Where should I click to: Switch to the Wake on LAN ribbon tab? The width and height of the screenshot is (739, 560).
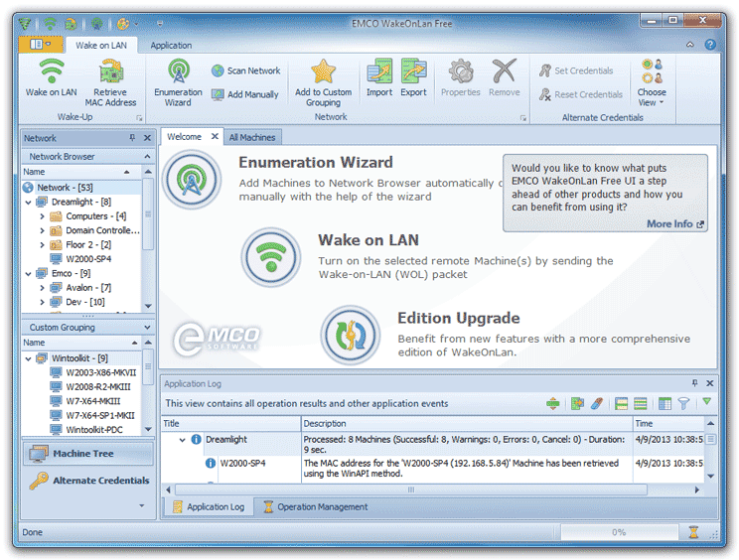coord(101,46)
